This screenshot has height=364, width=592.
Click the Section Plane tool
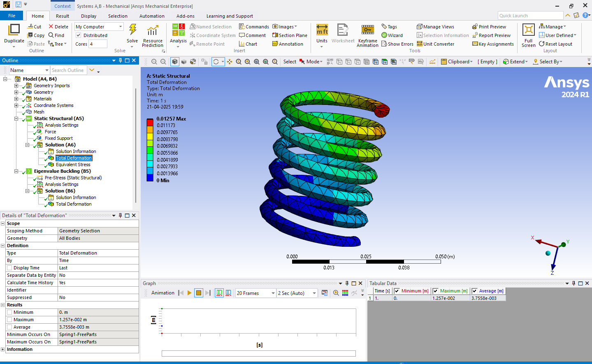pyautogui.click(x=290, y=35)
